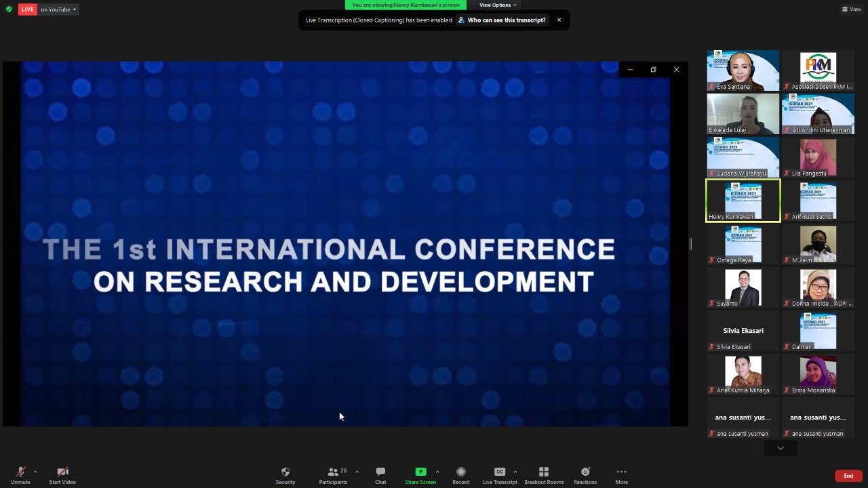Open the Reactions menu
This screenshot has width=868, height=488.
[x=585, y=472]
